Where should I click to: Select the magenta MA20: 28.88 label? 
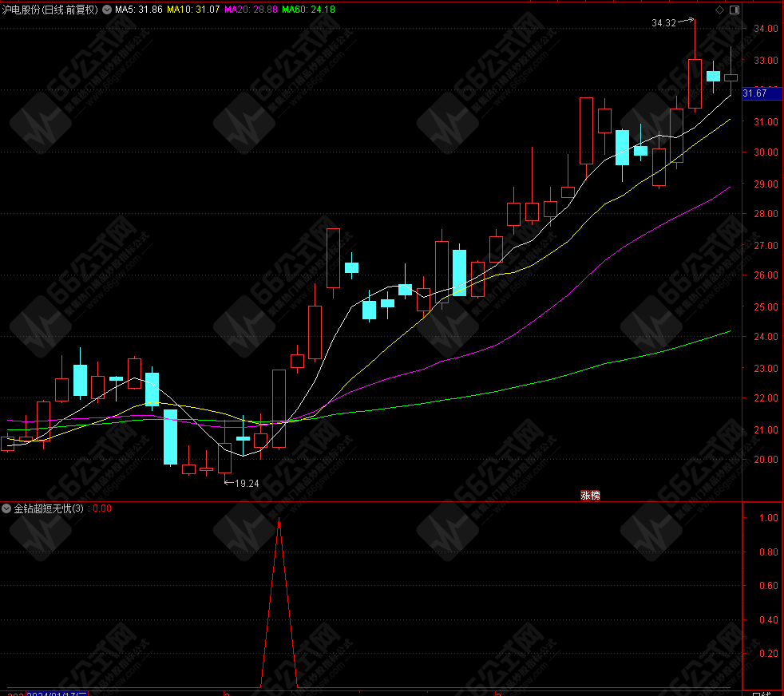pos(251,10)
